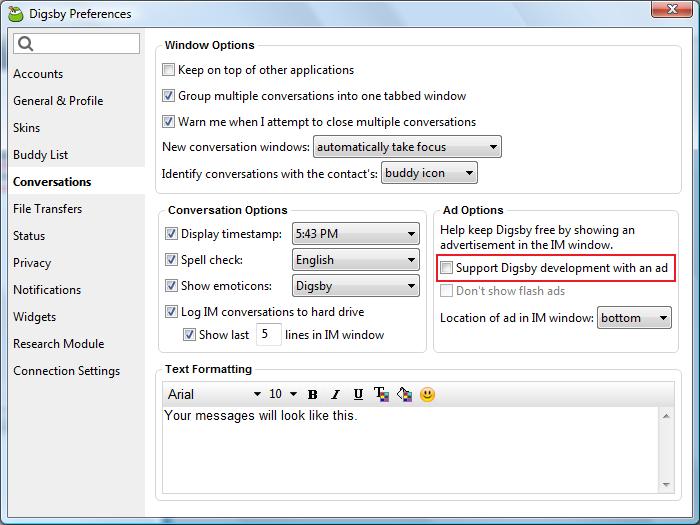Disable Spell check checkbox

(171, 259)
